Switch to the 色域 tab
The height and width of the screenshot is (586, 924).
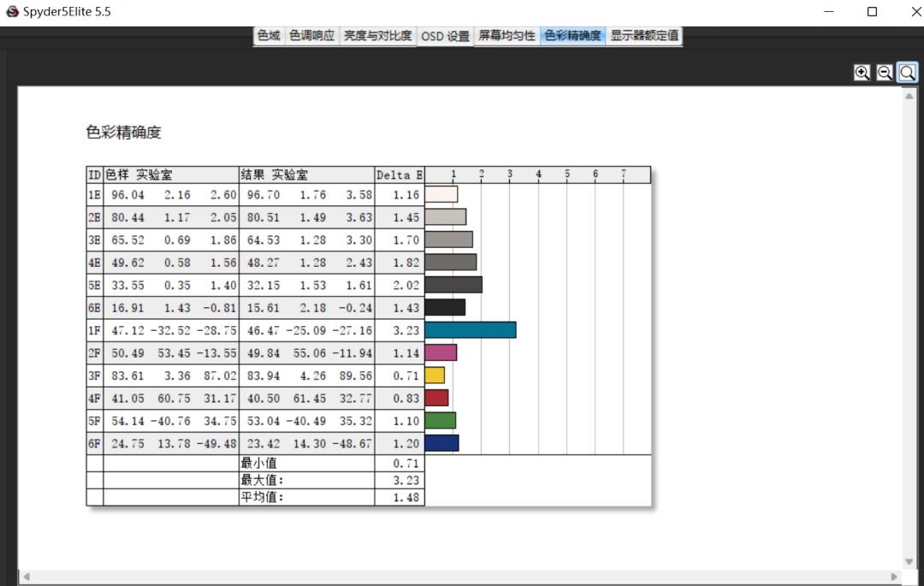click(268, 36)
